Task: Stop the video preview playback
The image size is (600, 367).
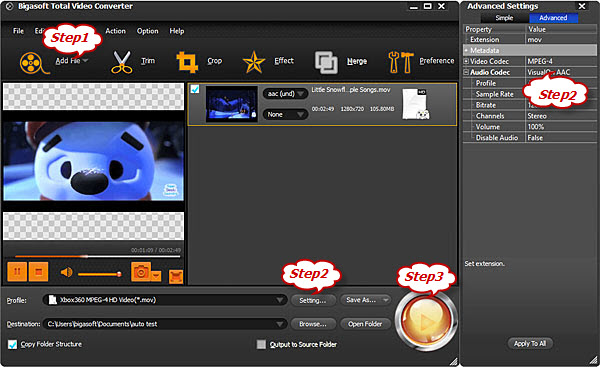Action: tap(38, 271)
